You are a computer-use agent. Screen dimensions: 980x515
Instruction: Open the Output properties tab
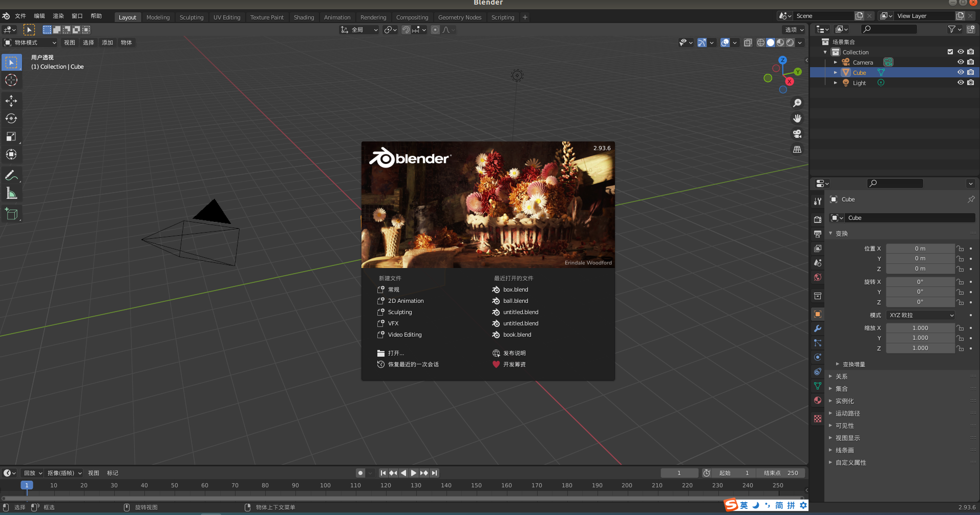[x=818, y=234]
